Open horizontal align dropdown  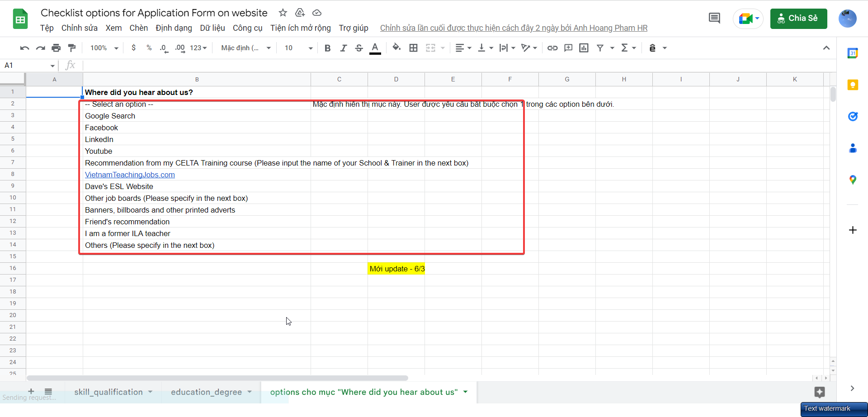pyautogui.click(x=463, y=48)
